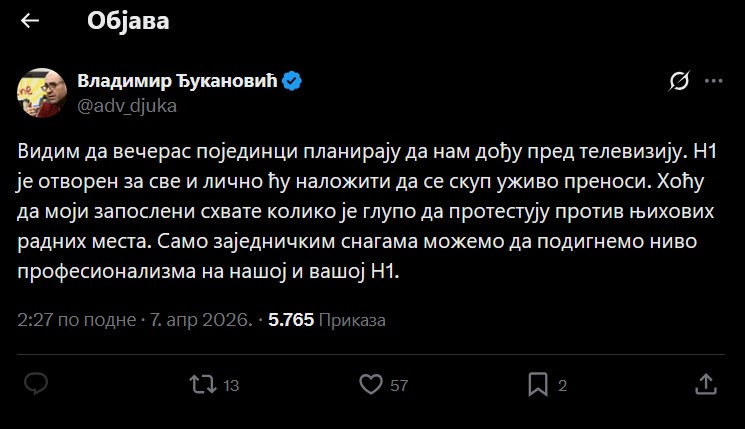Go back using the left arrow
The image size is (745, 429).
(x=30, y=20)
